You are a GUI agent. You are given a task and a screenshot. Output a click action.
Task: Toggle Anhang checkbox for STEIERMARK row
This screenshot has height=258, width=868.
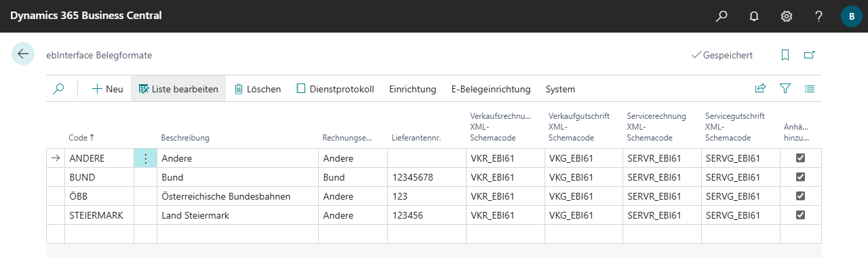click(800, 215)
